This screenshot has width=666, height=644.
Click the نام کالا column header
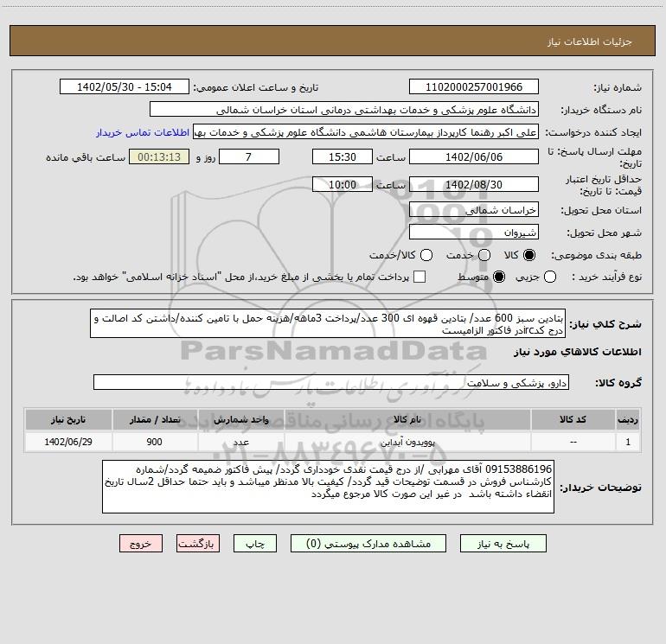(x=407, y=419)
